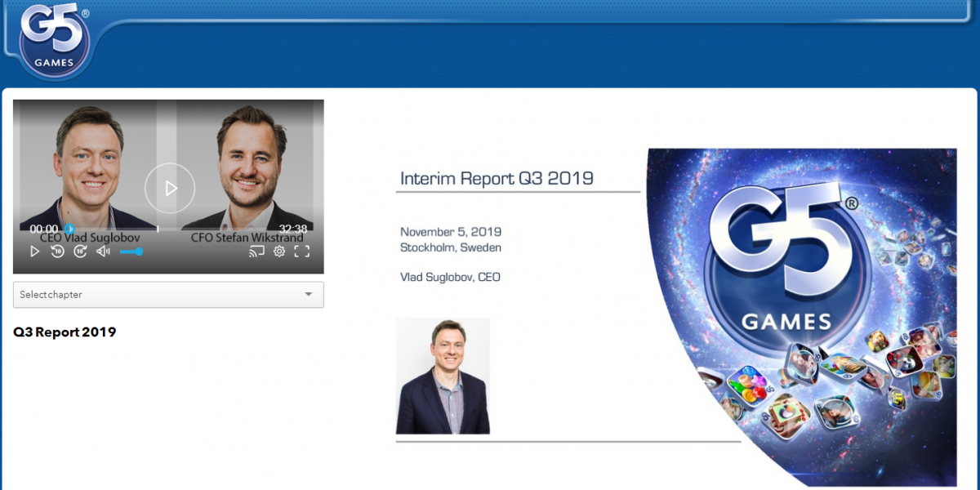This screenshot has height=490, width=980.
Task: Click the "November 5, 2019" date text
Action: pos(451,232)
